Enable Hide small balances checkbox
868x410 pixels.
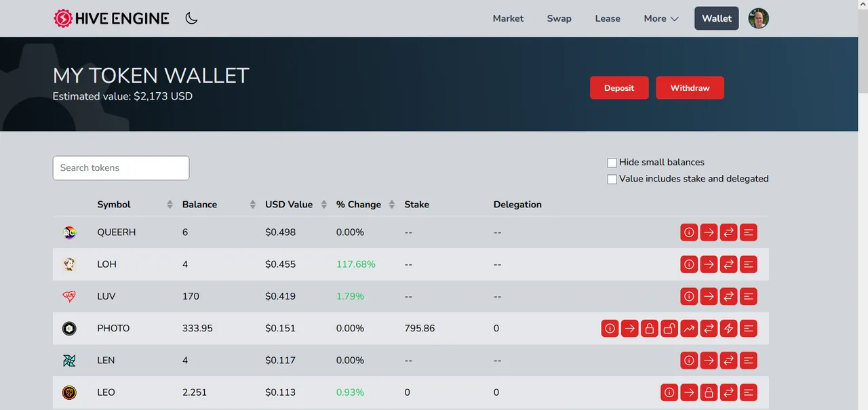tap(612, 163)
